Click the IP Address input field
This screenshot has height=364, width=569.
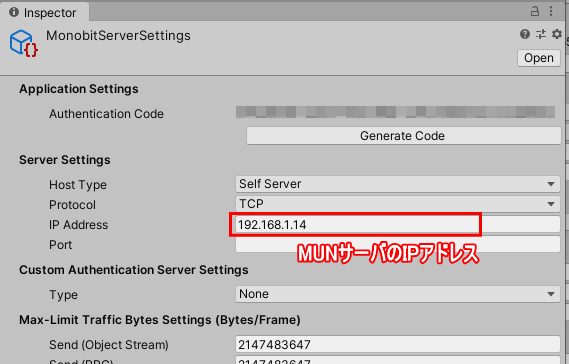[398, 225]
